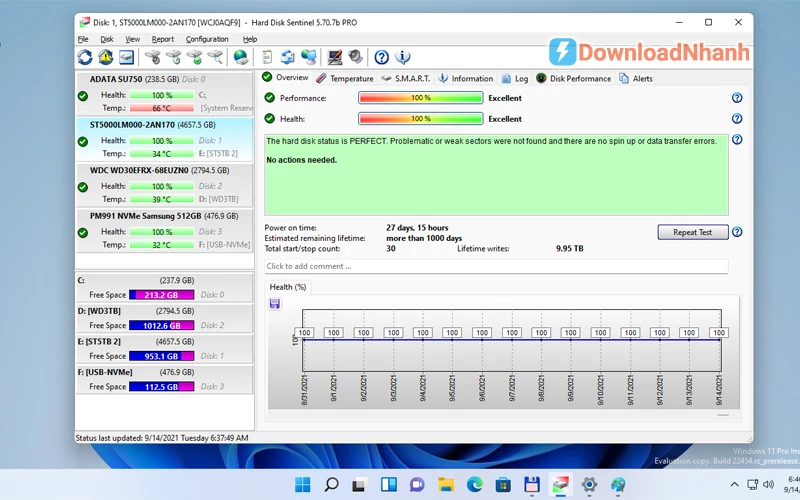The image size is (800, 500).
Task: Click the blue info bubble toolbar icon
Action: [x=403, y=57]
